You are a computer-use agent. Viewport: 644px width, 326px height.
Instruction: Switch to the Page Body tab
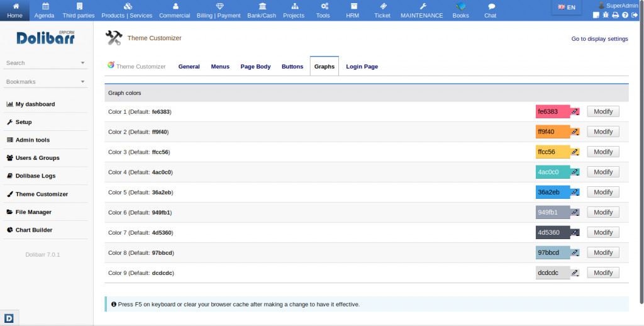pos(255,67)
